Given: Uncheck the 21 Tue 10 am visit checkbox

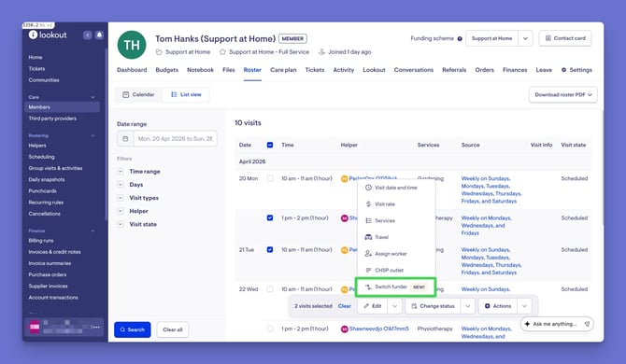Looking at the screenshot, I should (x=270, y=249).
